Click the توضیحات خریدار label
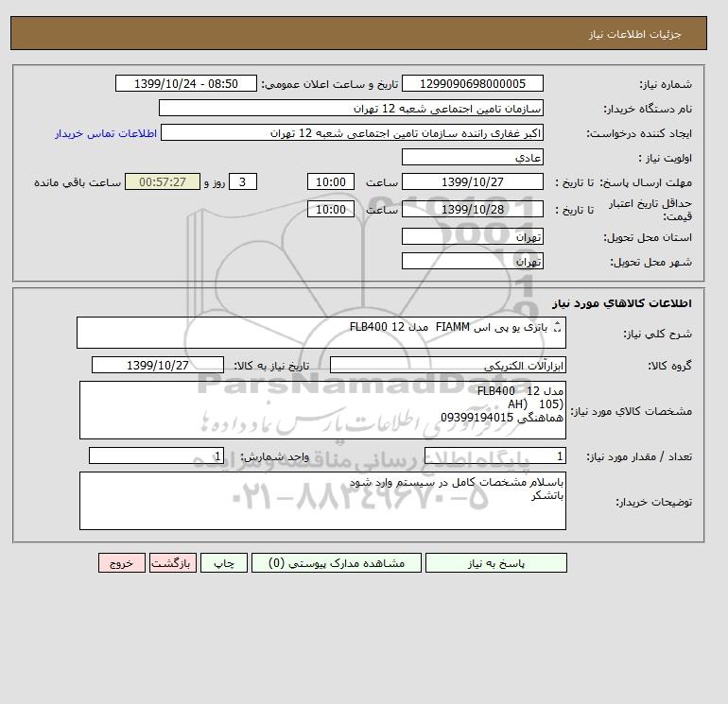Viewport: 728px width, 704px height. [653, 502]
